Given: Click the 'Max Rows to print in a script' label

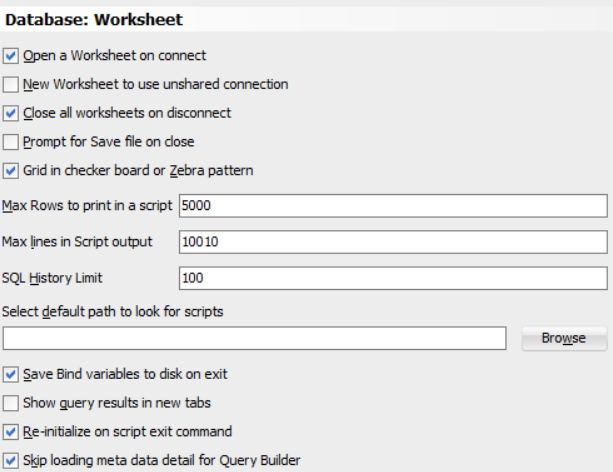Looking at the screenshot, I should pos(88,206).
